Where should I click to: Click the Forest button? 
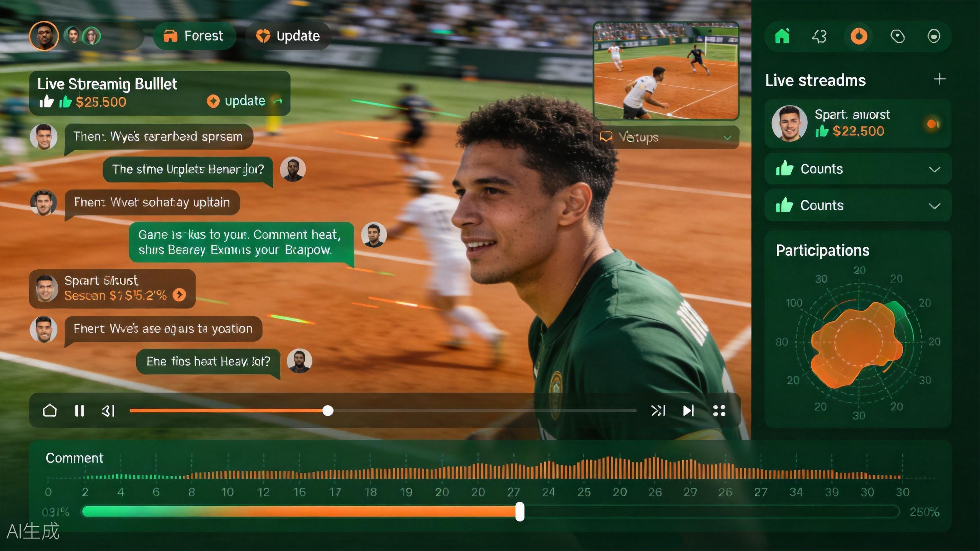click(x=194, y=36)
